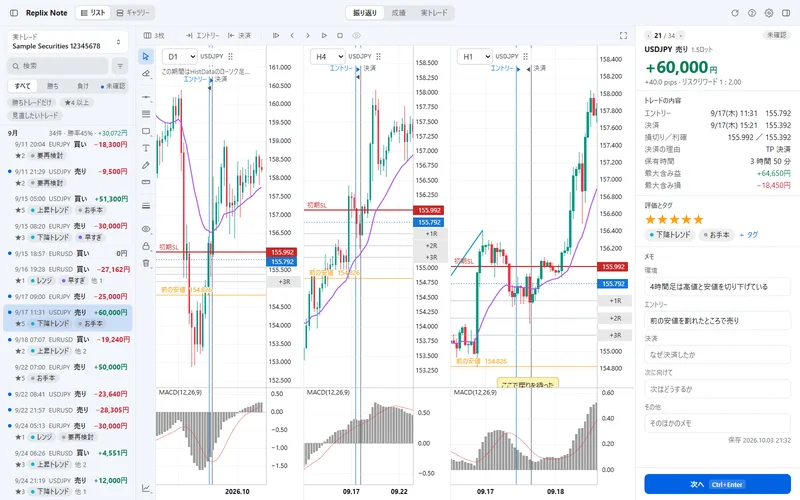Start replay with the play button
800x500 pixels.
(324, 36)
